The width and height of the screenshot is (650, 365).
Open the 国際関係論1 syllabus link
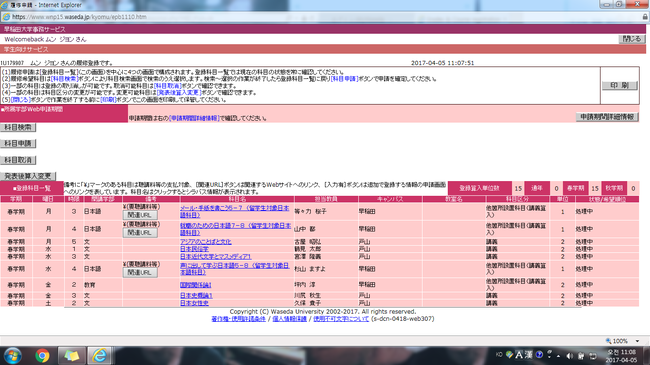[196, 285]
